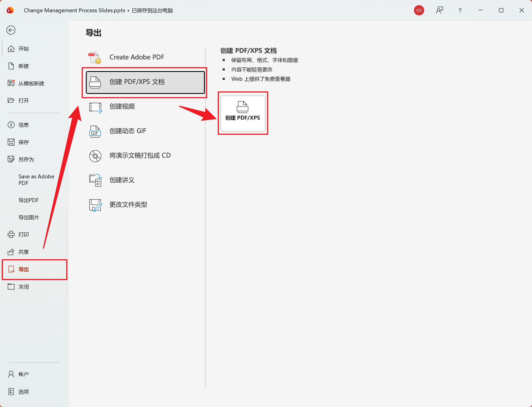Click the folder icon beside 关闭

click(x=11, y=287)
